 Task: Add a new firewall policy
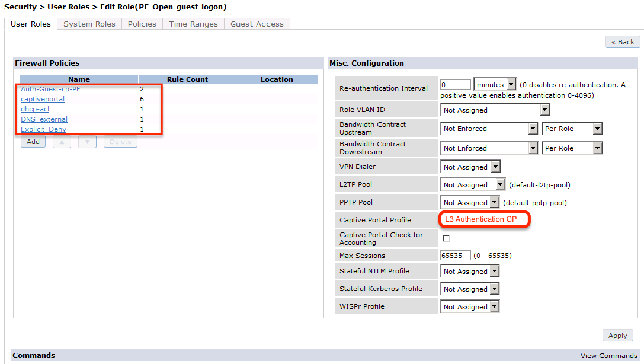(x=33, y=142)
